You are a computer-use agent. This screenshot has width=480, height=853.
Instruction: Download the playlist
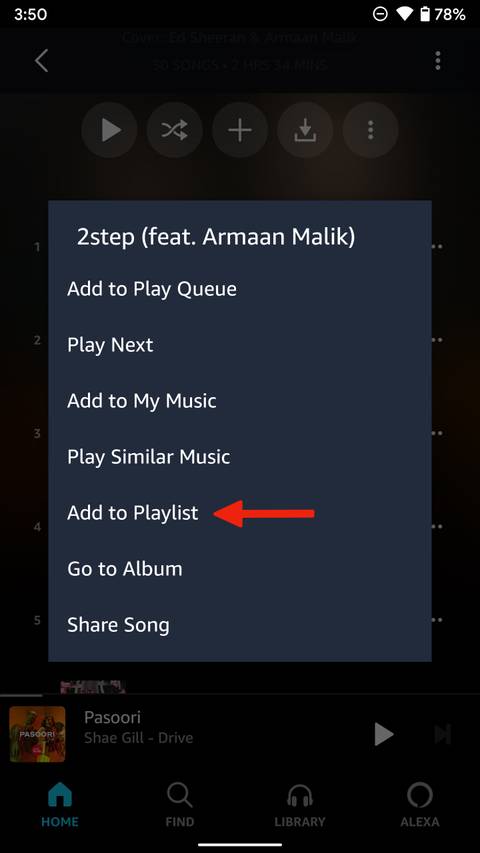305,131
